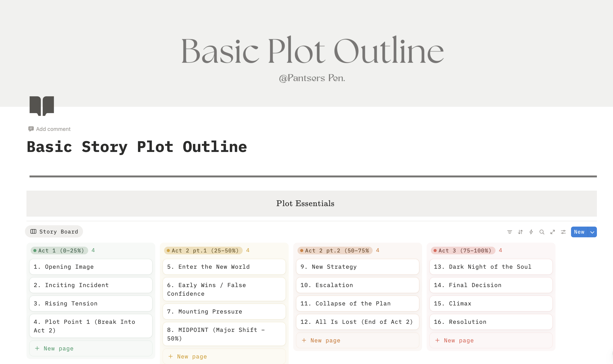Click the Basic Story Plot Outline title
The image size is (613, 364).
[137, 147]
